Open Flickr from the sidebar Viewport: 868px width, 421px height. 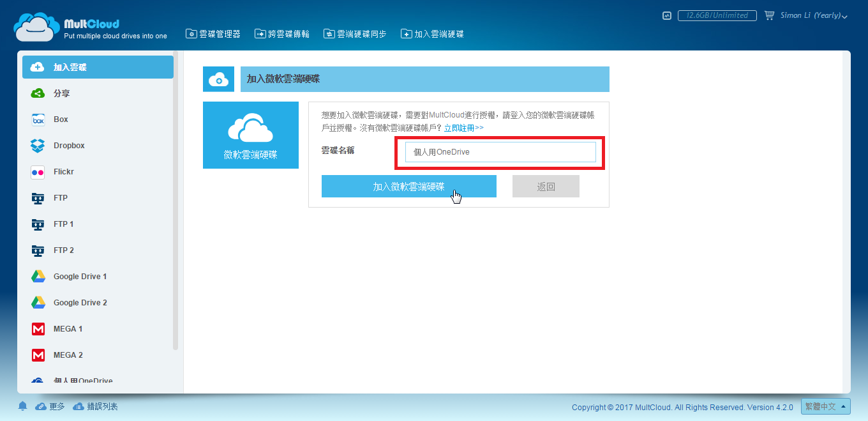[64, 172]
